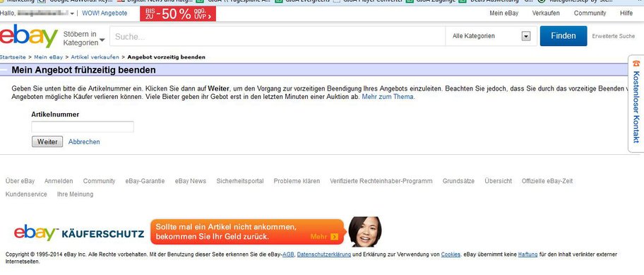Go to Startseite breadcrumb
The width and height of the screenshot is (644, 275).
pyautogui.click(x=13, y=57)
